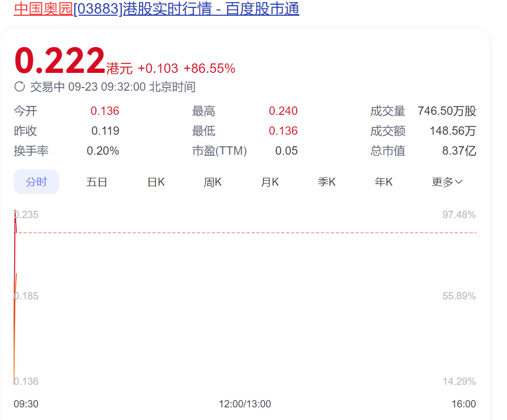Switch to the 日K chart tab
The width and height of the screenshot is (507, 420).
(x=156, y=182)
